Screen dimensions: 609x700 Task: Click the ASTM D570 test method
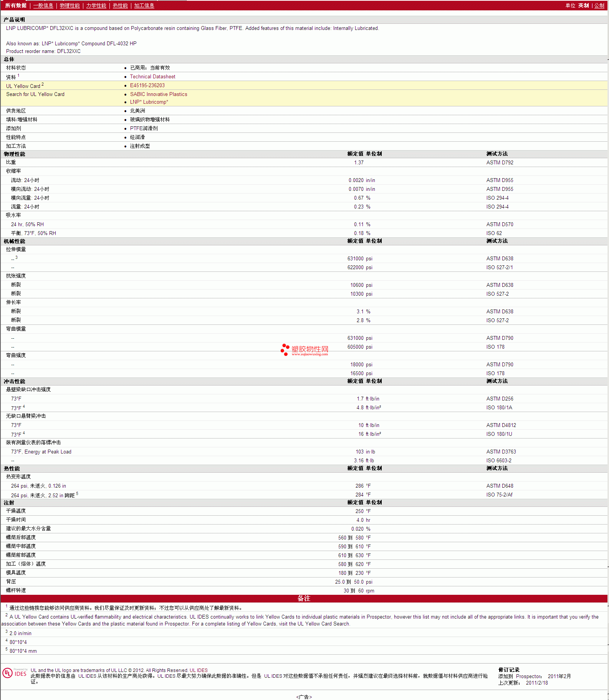click(500, 225)
